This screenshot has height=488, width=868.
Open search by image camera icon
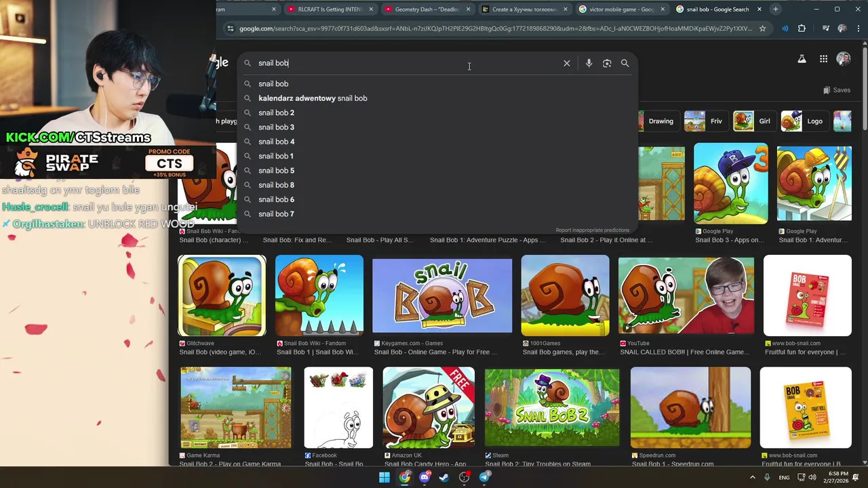coord(607,63)
